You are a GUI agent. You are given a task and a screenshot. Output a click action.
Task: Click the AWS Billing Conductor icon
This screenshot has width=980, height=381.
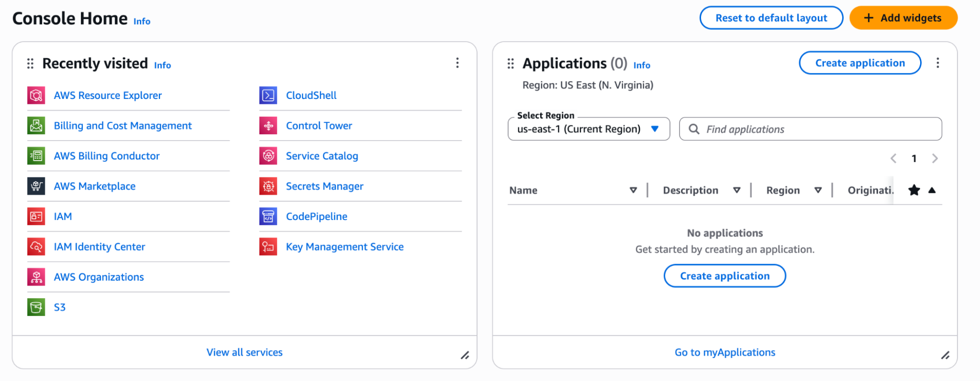tap(36, 156)
